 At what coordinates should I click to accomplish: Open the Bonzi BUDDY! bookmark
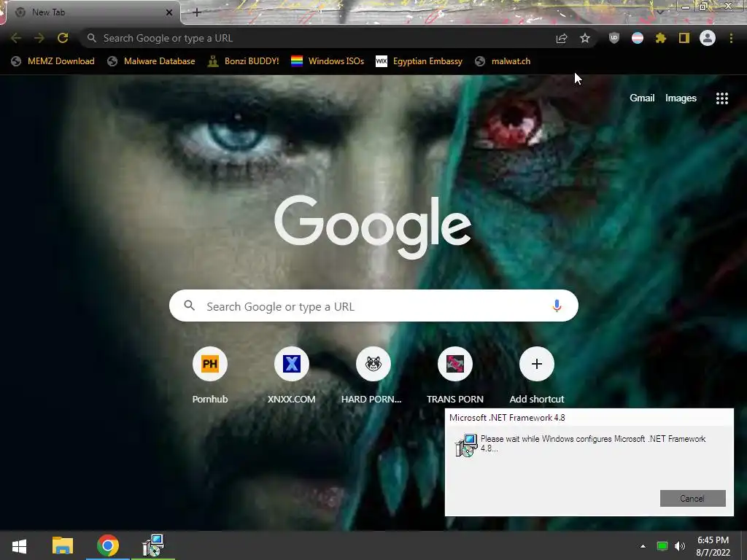point(244,61)
